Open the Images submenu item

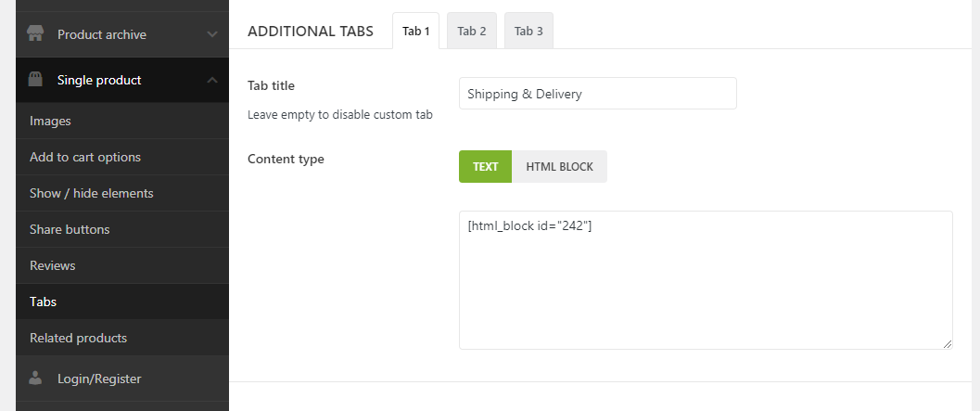(x=50, y=121)
